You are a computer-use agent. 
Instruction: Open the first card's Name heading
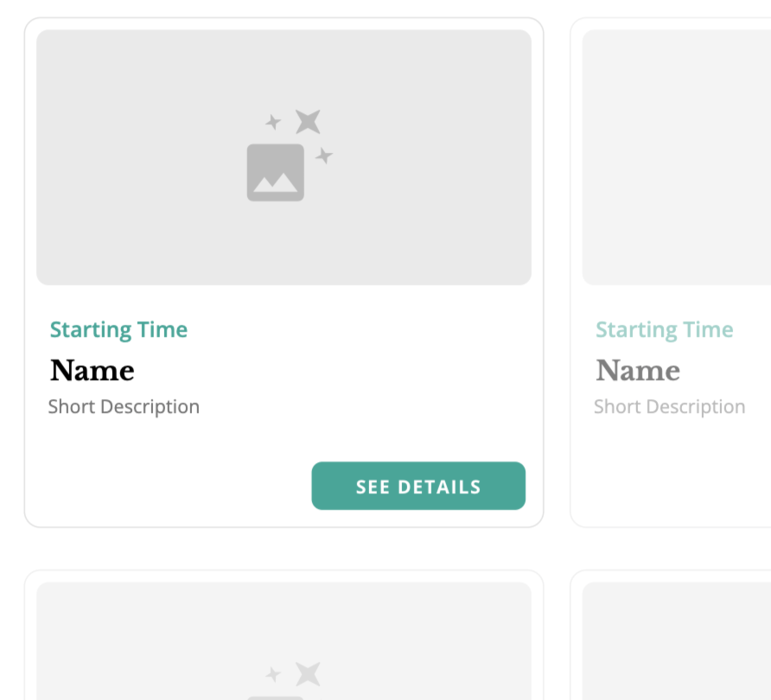[x=92, y=371]
